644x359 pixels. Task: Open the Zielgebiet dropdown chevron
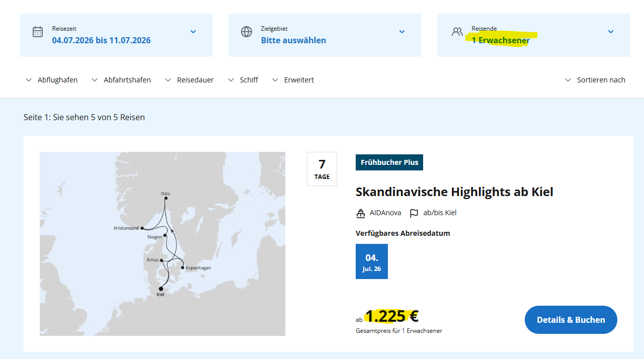click(x=402, y=32)
